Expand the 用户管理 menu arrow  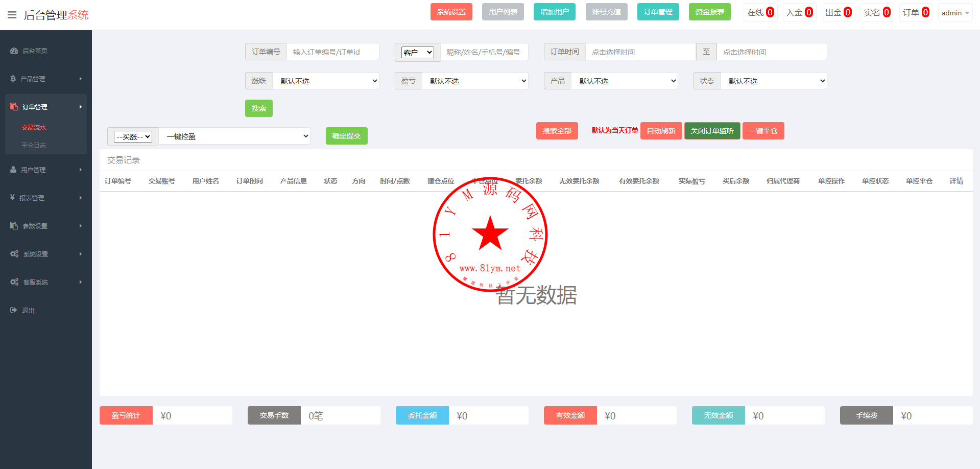coord(81,170)
